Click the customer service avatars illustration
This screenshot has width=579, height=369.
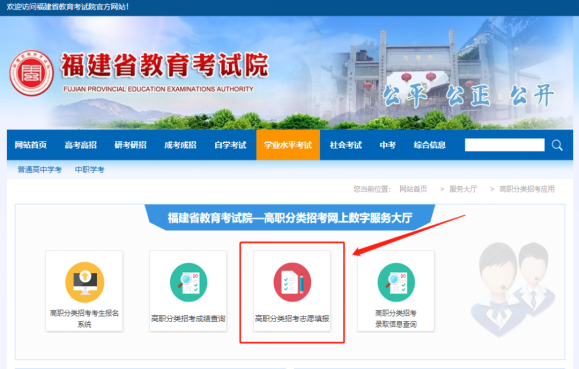click(x=514, y=289)
